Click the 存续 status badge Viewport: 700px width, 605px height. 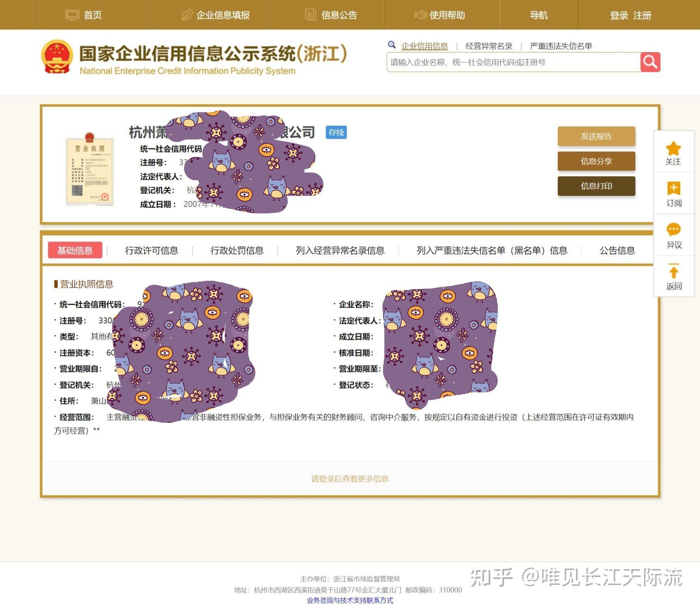point(336,133)
